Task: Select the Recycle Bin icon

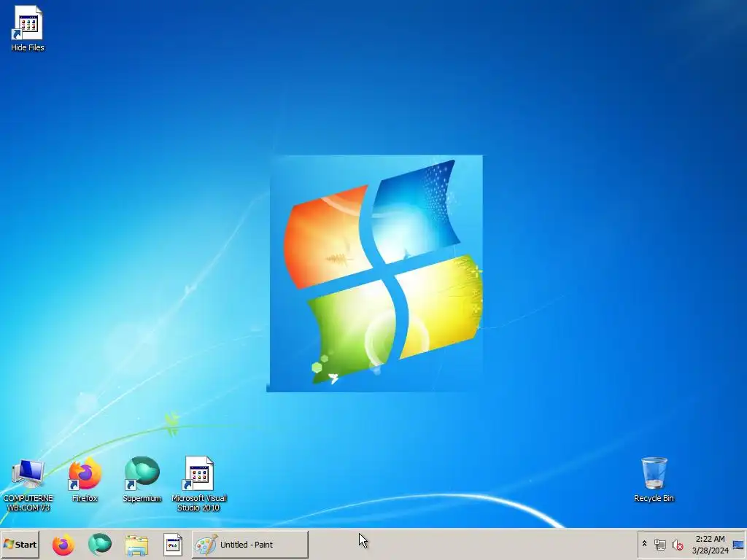Action: pyautogui.click(x=654, y=480)
